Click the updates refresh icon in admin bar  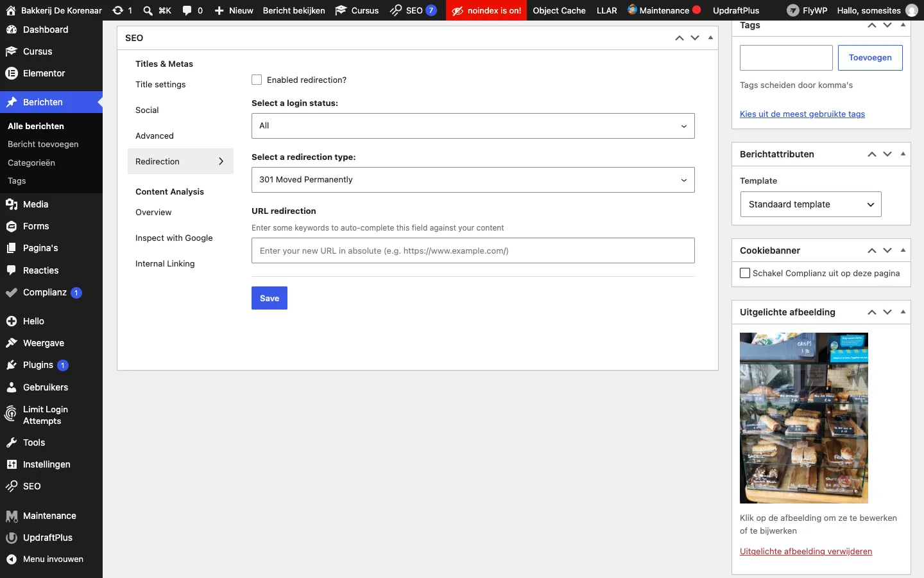(118, 10)
